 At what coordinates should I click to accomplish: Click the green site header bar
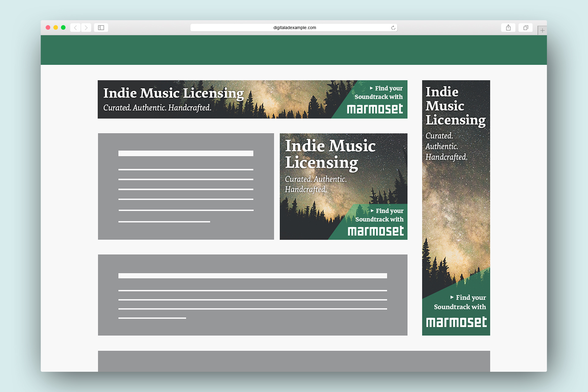tap(294, 50)
